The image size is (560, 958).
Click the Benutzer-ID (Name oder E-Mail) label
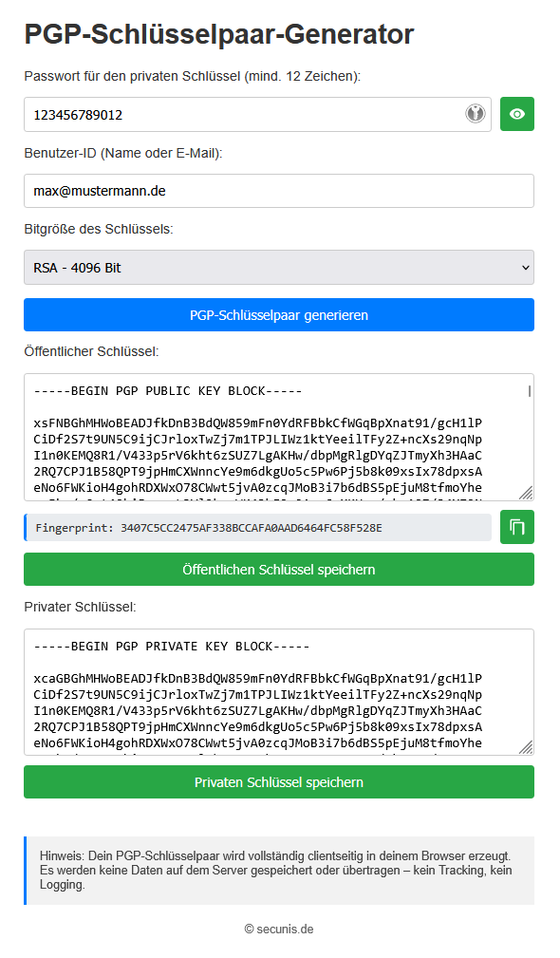point(123,154)
